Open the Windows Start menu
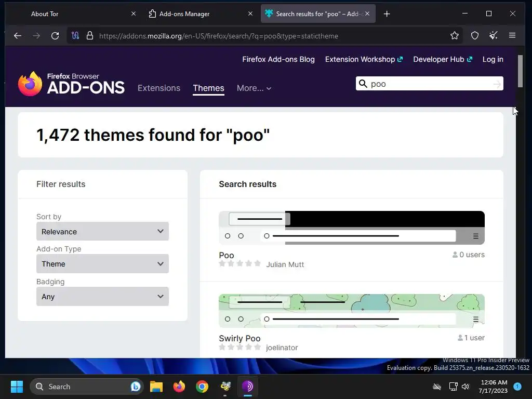Screen dimensions: 532x399 [x=17, y=387]
